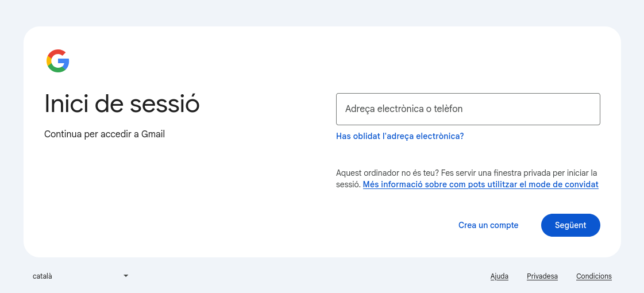644x293 pixels.
Task: Open "Has oblidat l'adreça electrònica?" link
Action: (x=399, y=136)
